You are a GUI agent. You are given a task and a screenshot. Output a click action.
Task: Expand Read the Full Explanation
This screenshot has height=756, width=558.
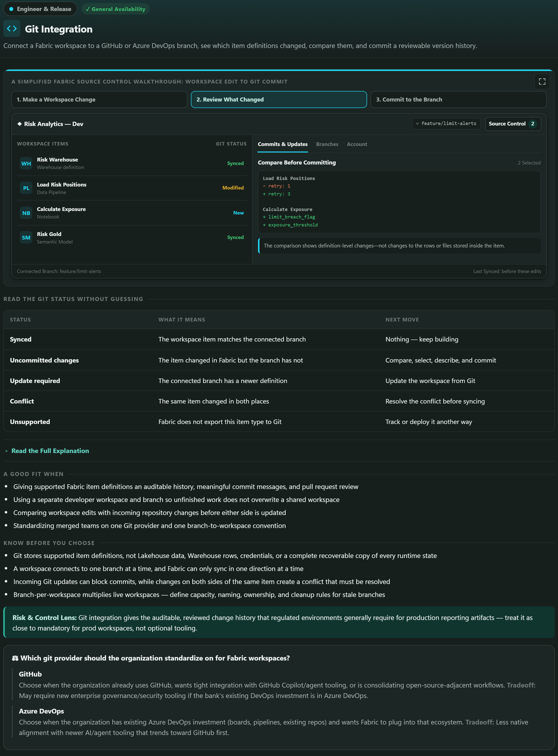click(50, 451)
